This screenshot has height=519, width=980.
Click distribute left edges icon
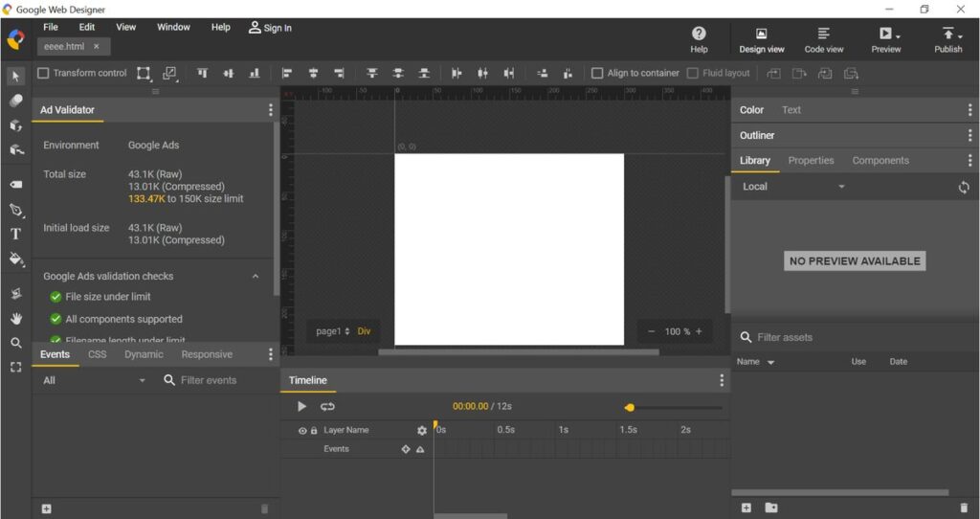[x=457, y=73]
